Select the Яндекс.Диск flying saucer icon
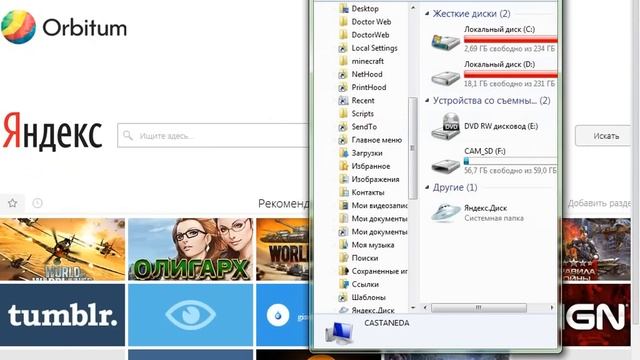The image size is (640, 360). (446, 212)
